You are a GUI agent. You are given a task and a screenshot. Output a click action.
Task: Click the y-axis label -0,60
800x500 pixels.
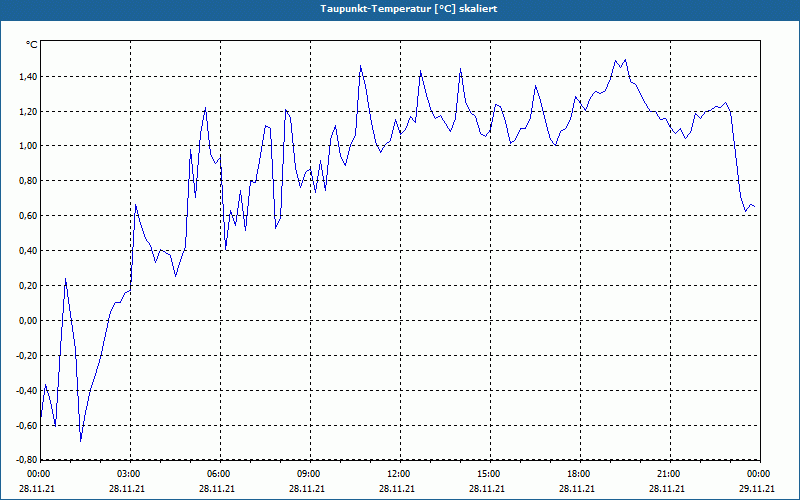pos(27,425)
